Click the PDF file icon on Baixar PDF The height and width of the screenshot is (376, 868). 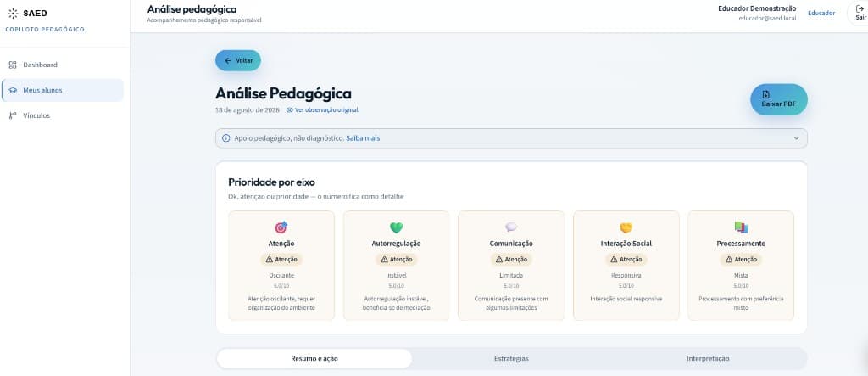pos(765,94)
